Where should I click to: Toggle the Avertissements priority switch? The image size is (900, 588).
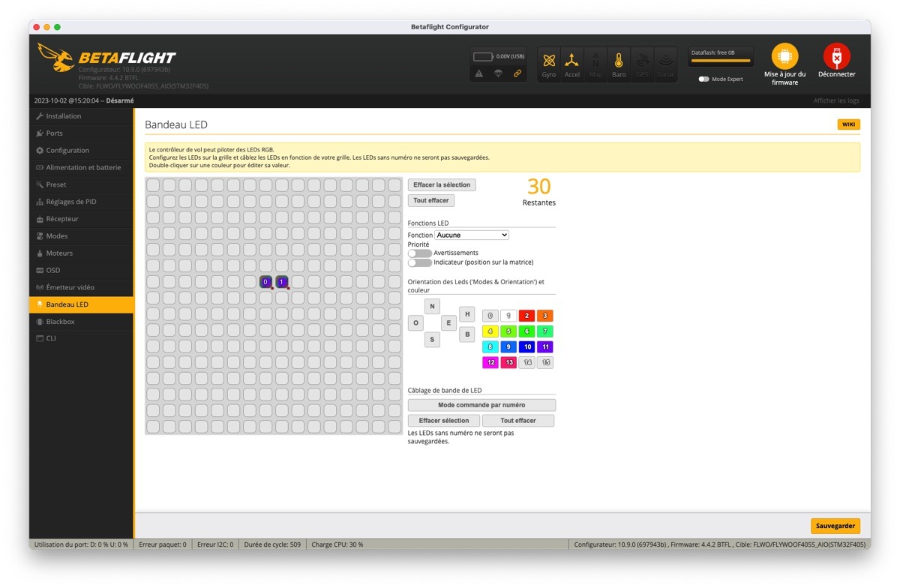click(420, 253)
